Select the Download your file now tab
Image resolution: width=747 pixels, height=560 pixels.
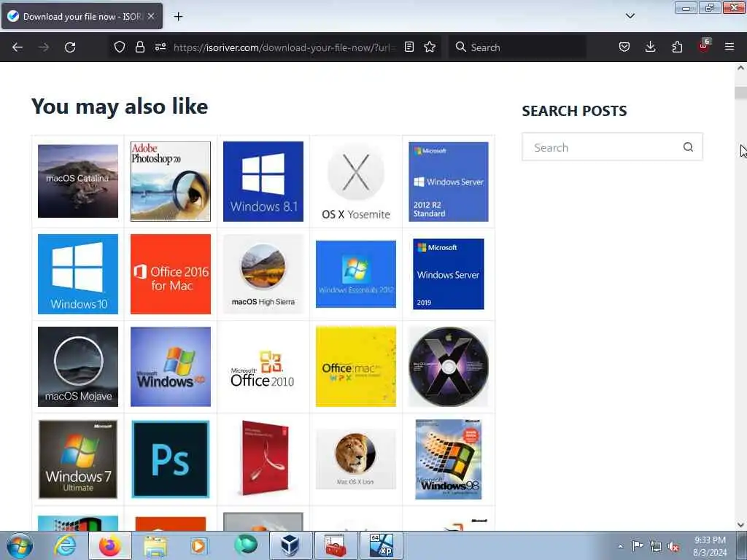point(82,16)
